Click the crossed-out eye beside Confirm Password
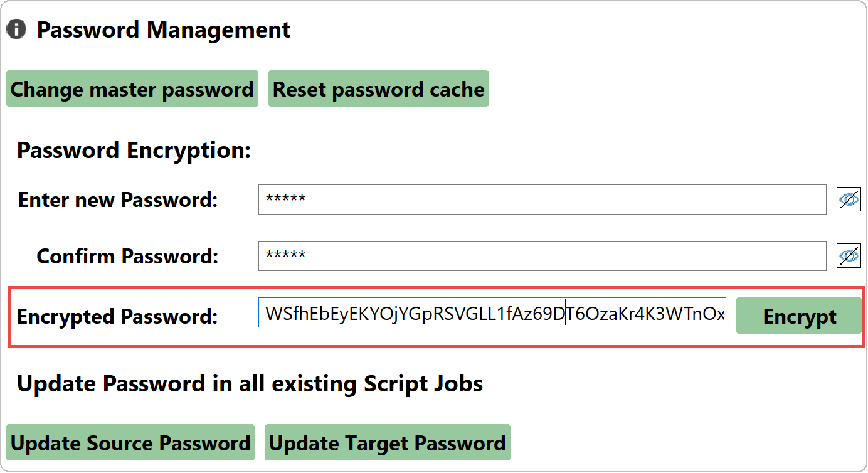868x473 pixels. coord(849,255)
